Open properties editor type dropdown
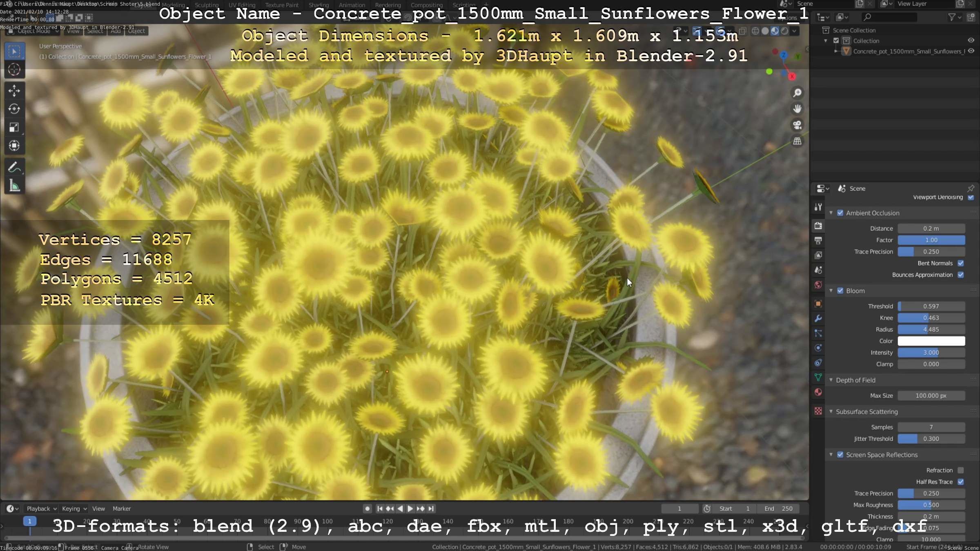Viewport: 980px width, 551px height. click(x=822, y=189)
